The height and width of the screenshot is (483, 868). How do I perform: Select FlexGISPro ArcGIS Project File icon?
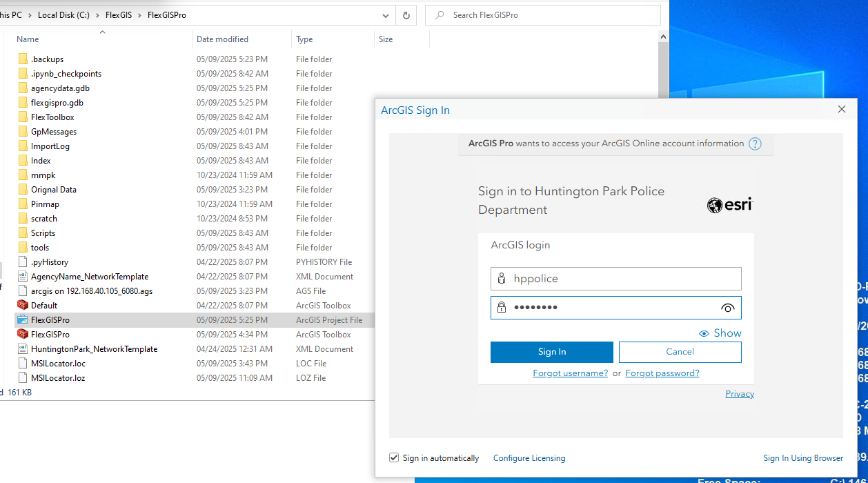23,320
